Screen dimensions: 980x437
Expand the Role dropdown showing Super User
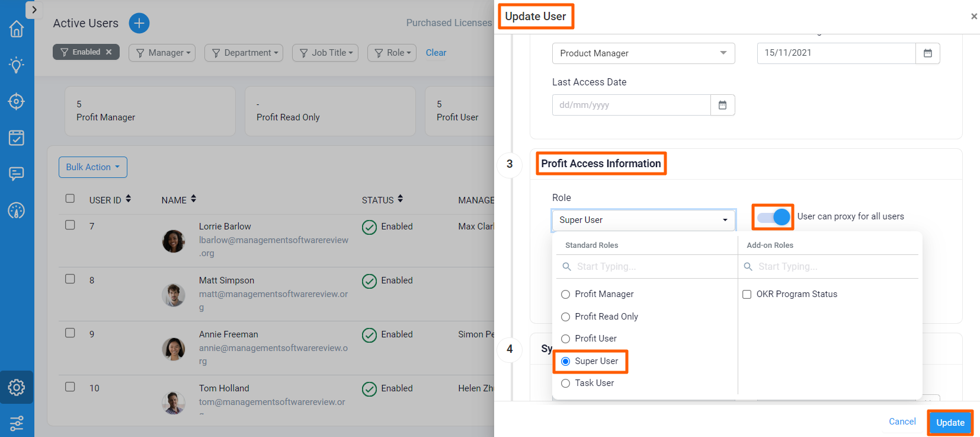click(643, 220)
